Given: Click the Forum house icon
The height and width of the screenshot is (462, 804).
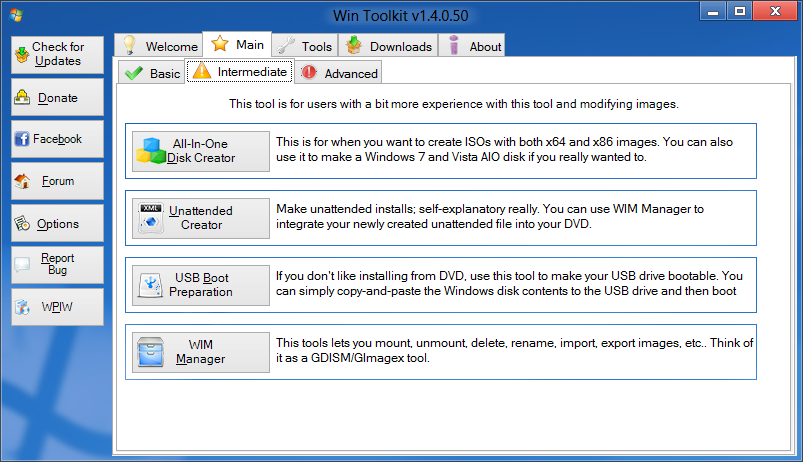Looking at the screenshot, I should click(23, 180).
